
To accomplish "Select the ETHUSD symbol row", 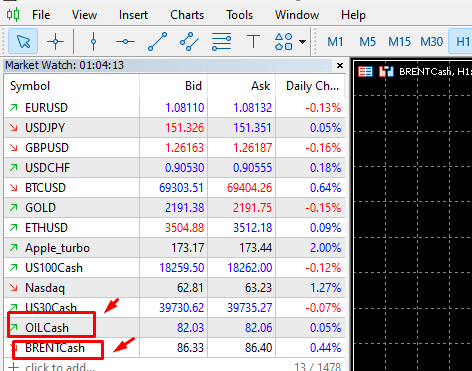I will [x=174, y=228].
